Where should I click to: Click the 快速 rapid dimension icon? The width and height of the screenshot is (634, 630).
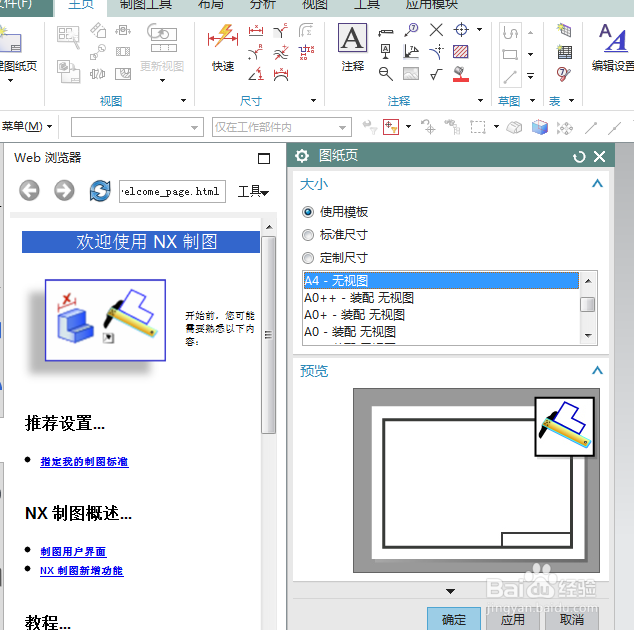coord(223,37)
